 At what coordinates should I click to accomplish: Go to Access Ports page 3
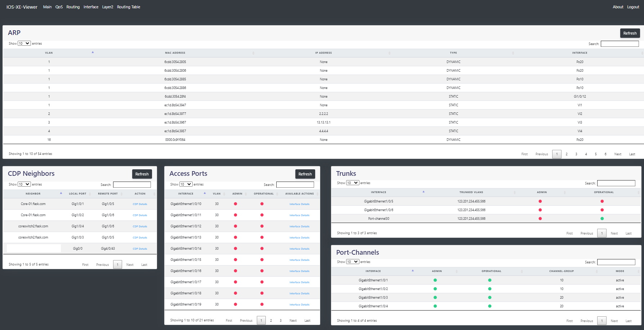coord(281,321)
